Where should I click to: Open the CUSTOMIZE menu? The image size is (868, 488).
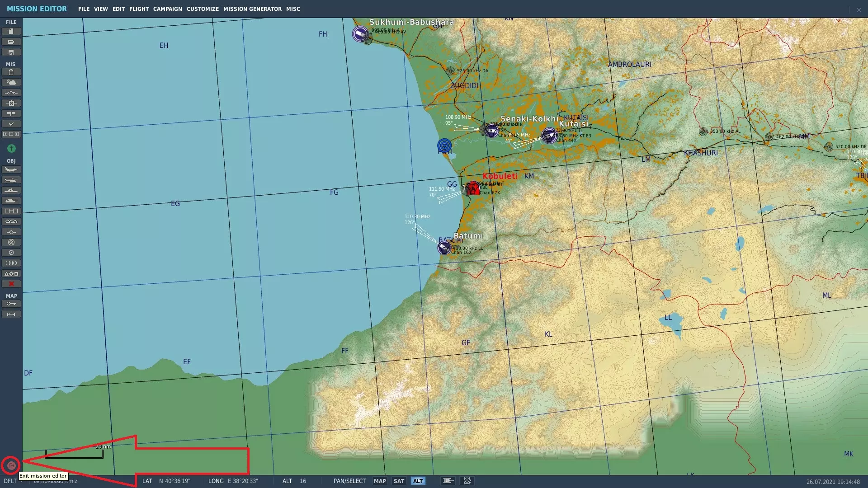[x=203, y=9]
